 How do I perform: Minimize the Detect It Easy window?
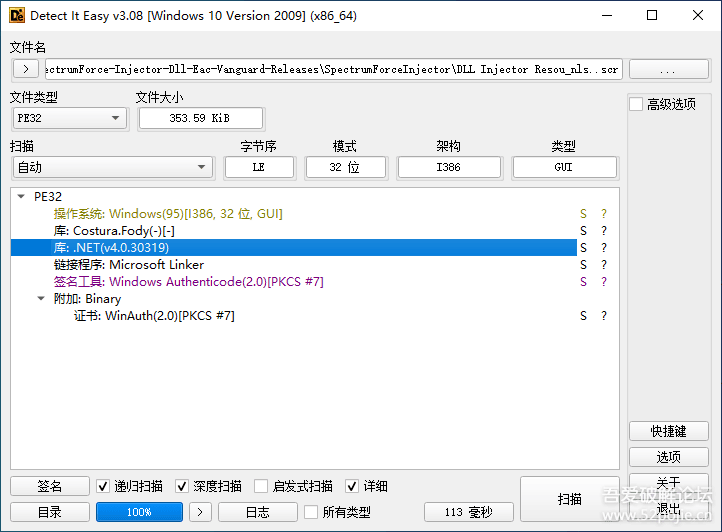point(607,16)
